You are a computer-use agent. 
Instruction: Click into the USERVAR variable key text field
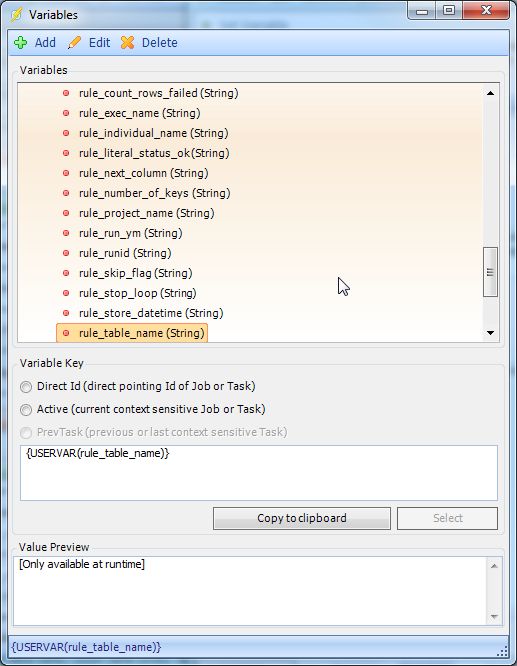click(259, 473)
